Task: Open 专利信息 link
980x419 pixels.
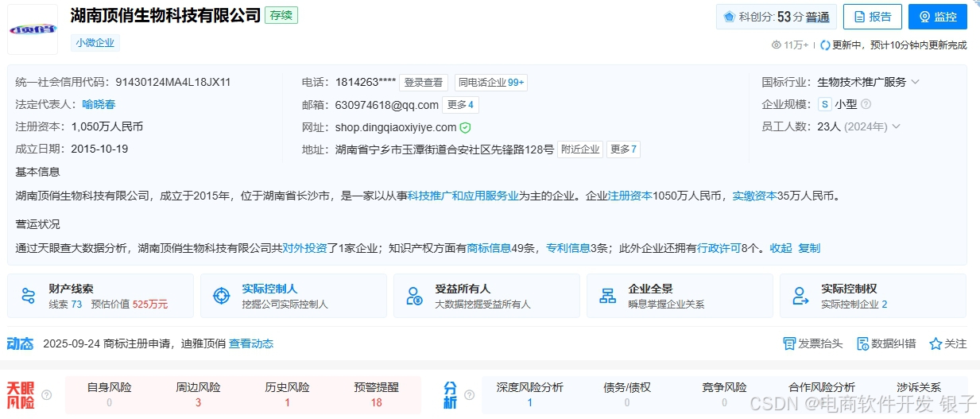Action: [567, 248]
